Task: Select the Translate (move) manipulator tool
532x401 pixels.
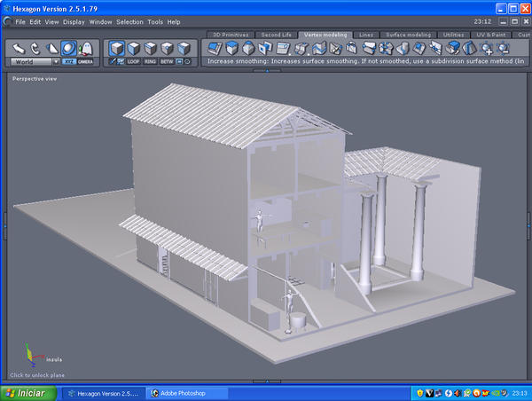Action: [x=17, y=48]
